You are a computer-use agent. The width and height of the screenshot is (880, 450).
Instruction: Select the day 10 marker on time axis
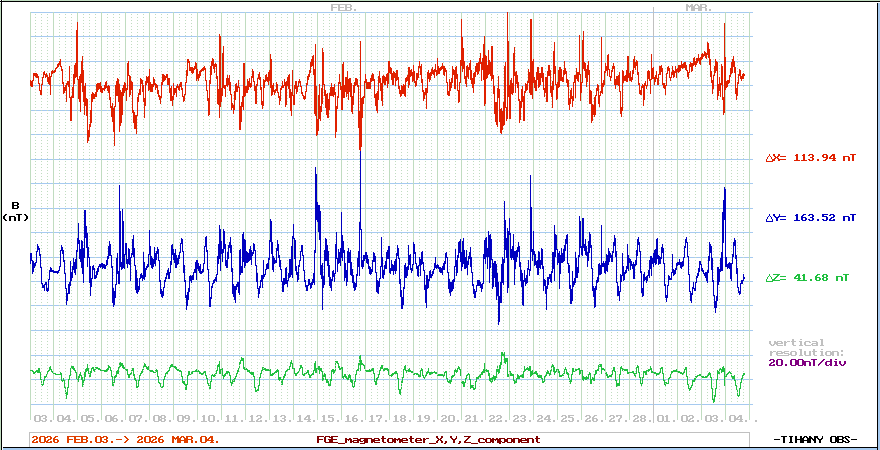[209, 418]
